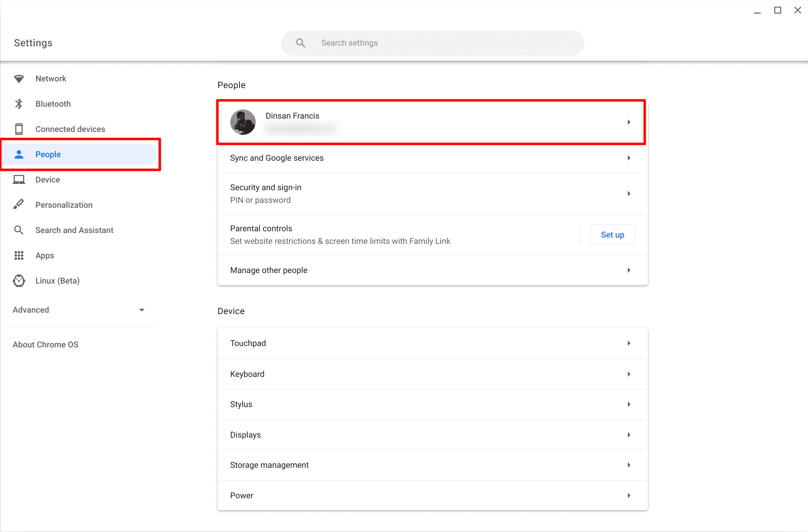Click the magnifier icon in search bar
808x532 pixels.
click(301, 43)
